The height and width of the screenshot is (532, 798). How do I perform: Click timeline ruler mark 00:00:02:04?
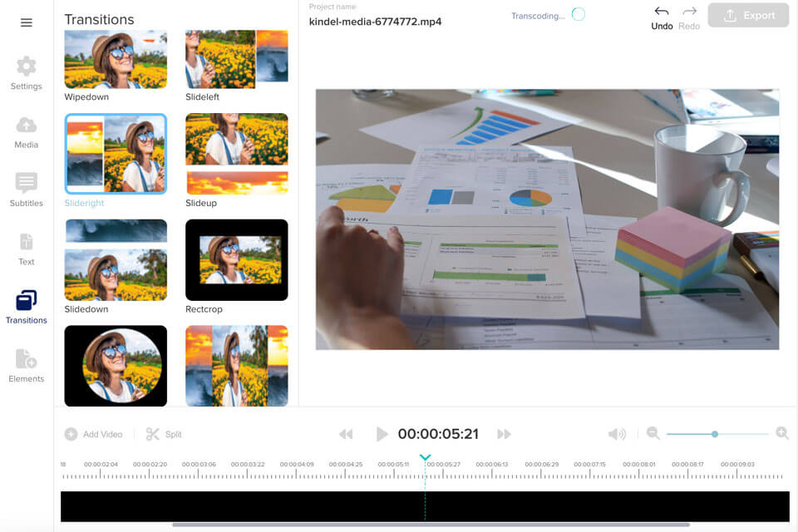101,465
